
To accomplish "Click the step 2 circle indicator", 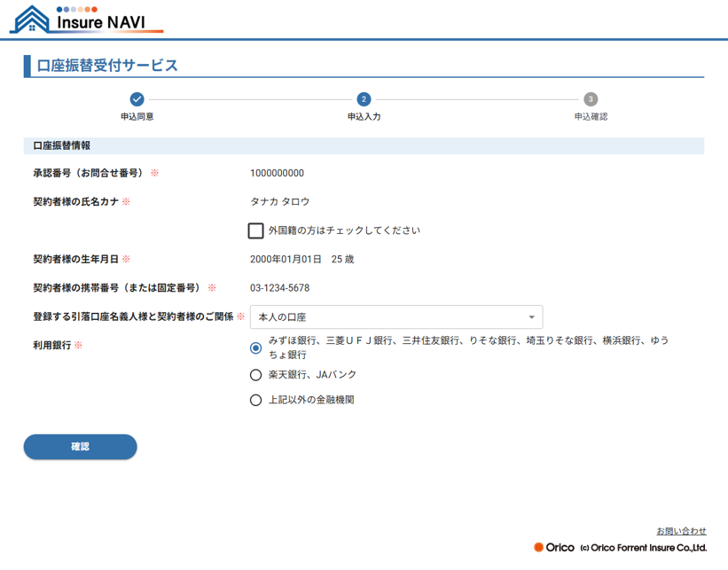I will click(364, 99).
